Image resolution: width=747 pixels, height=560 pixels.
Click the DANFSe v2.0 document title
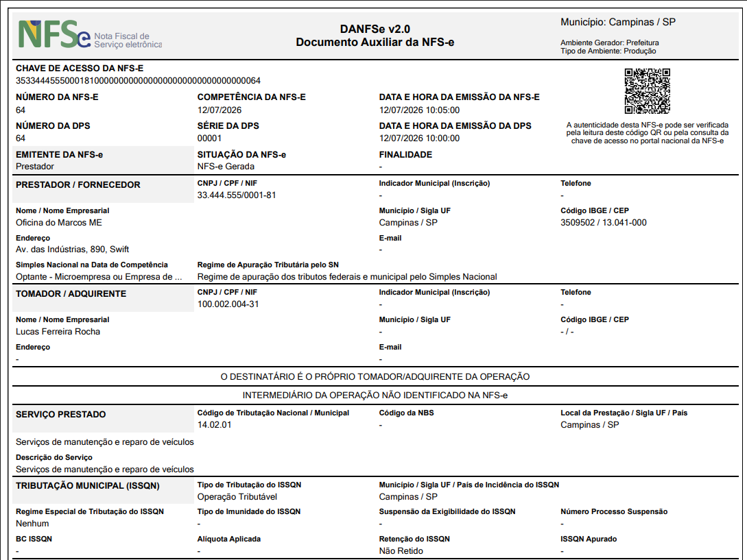(x=375, y=29)
